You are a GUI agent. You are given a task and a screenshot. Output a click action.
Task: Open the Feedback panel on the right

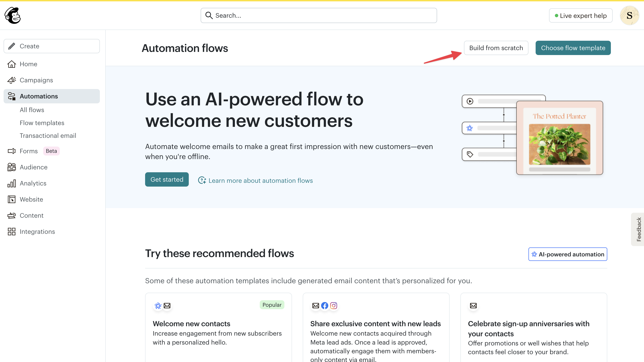639,229
